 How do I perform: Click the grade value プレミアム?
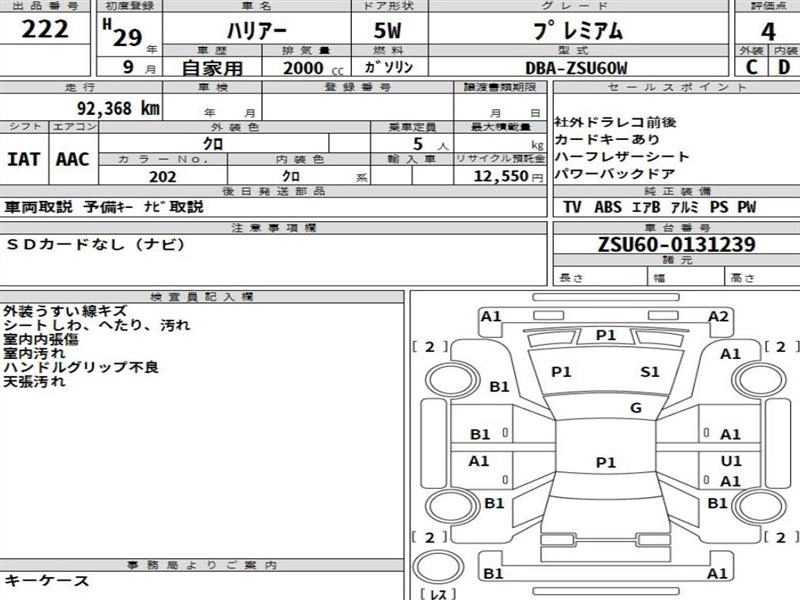click(578, 30)
